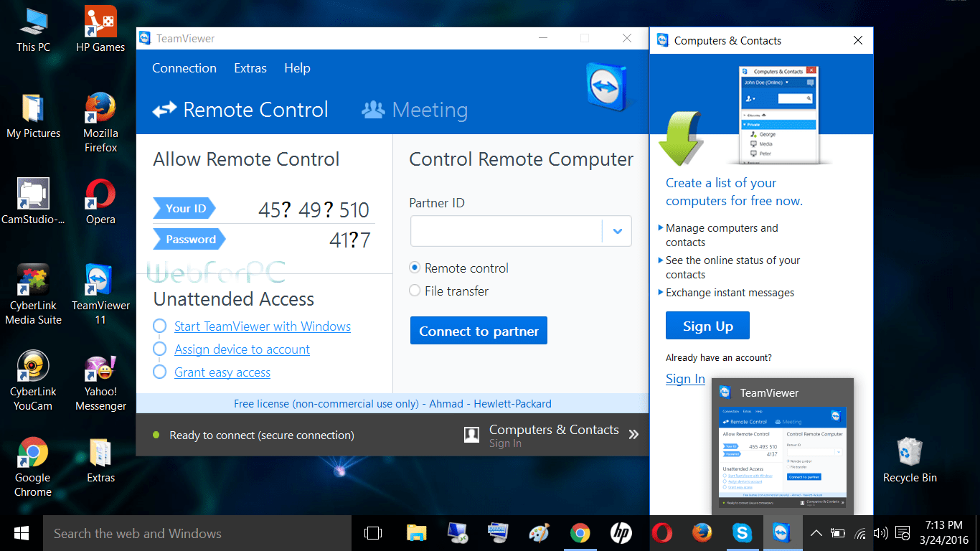Open Firefox from the taskbar

pos(702,533)
